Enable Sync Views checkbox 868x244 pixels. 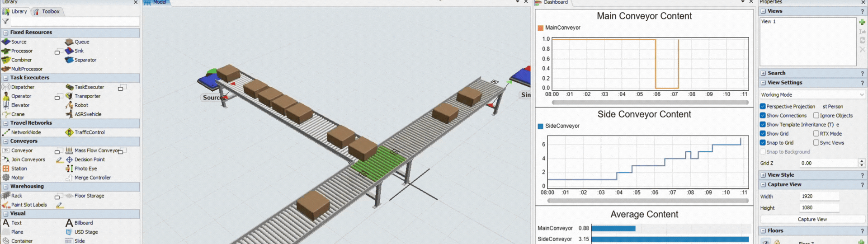(x=816, y=143)
